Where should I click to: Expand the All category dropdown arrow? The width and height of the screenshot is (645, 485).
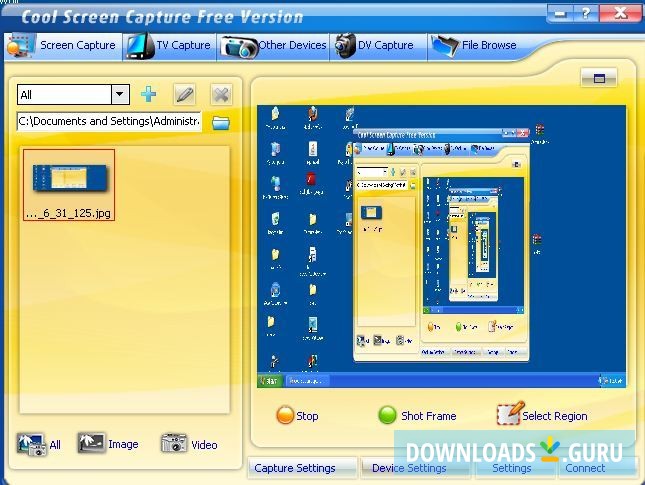pyautogui.click(x=120, y=95)
